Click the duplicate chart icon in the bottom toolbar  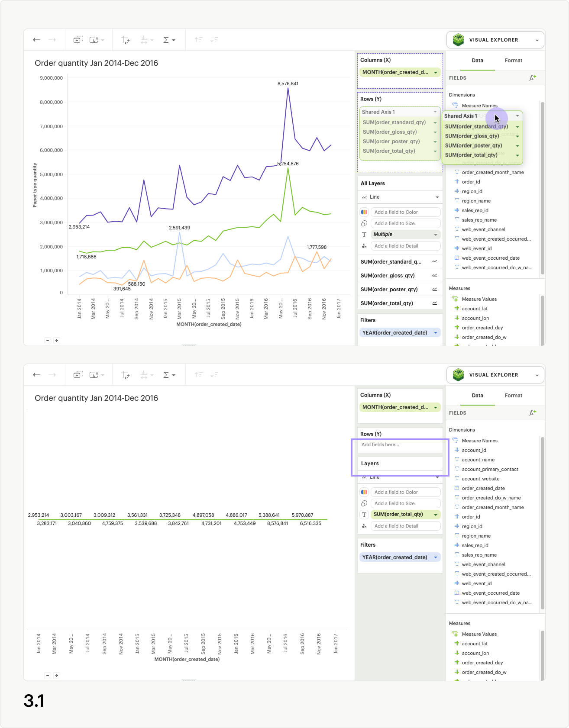click(78, 375)
